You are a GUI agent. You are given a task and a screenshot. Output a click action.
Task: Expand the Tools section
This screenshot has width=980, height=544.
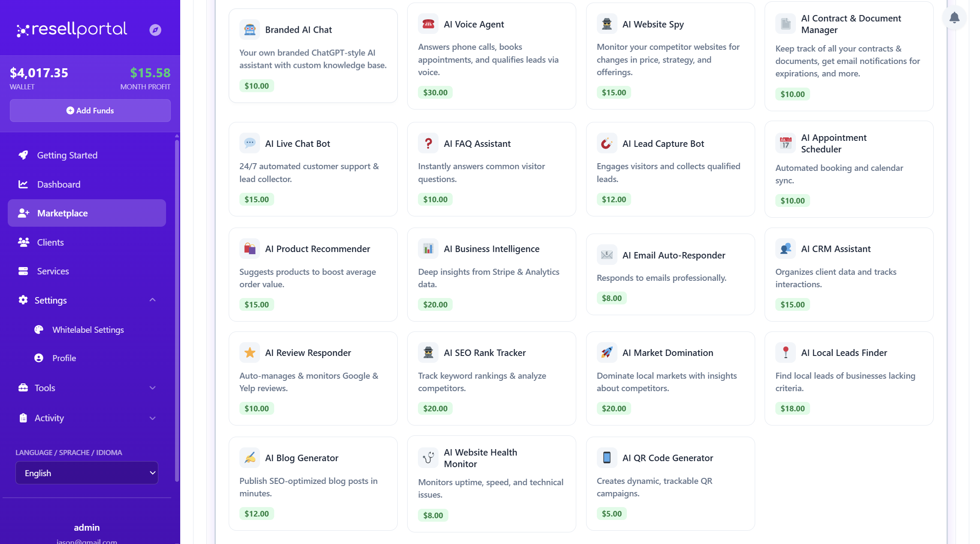(153, 388)
